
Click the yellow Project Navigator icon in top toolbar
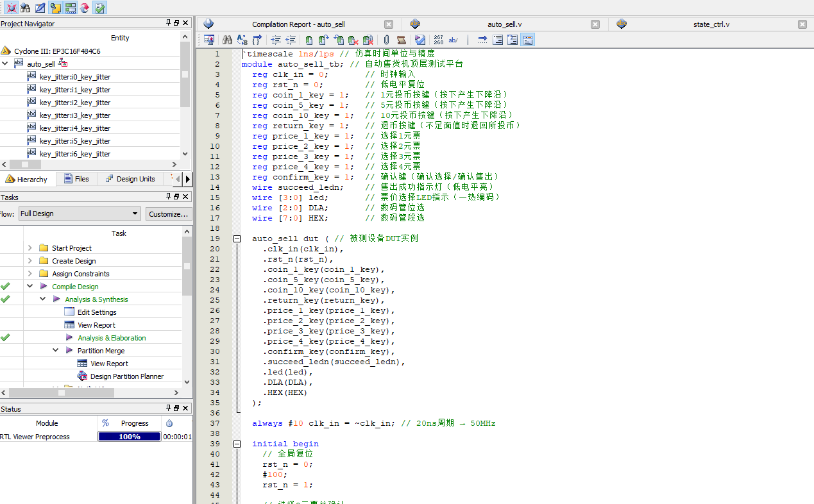tap(55, 8)
